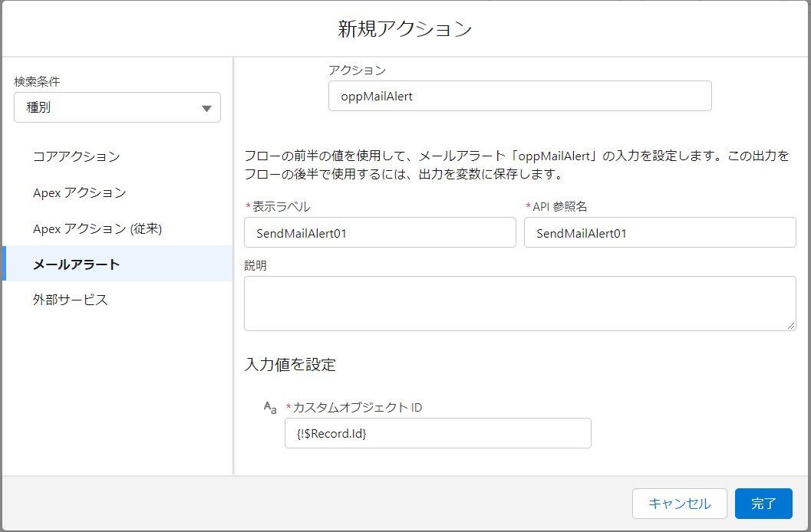
Task: Click the 種別 dropdown arrow
Action: pyautogui.click(x=206, y=108)
